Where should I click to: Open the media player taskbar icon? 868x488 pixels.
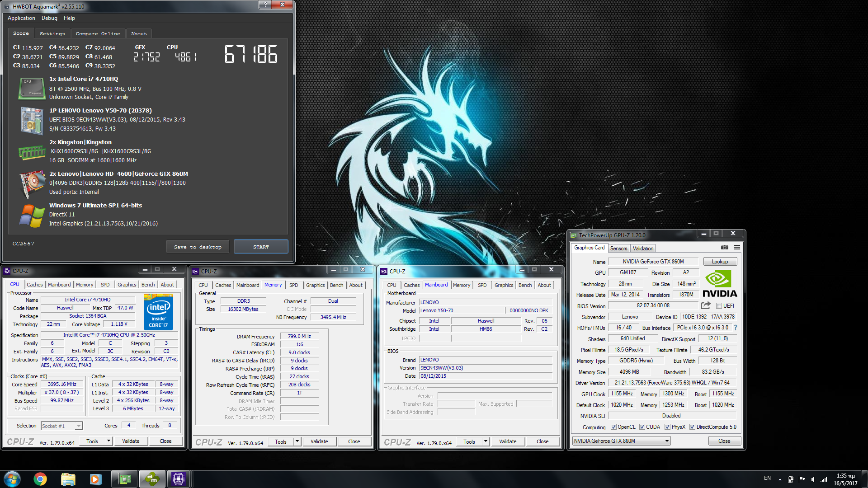(95, 479)
